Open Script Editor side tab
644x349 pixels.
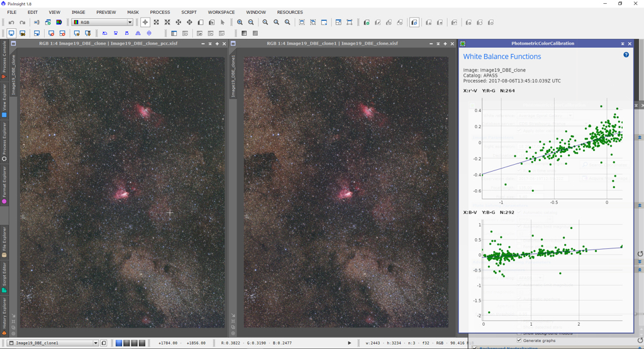point(4,277)
